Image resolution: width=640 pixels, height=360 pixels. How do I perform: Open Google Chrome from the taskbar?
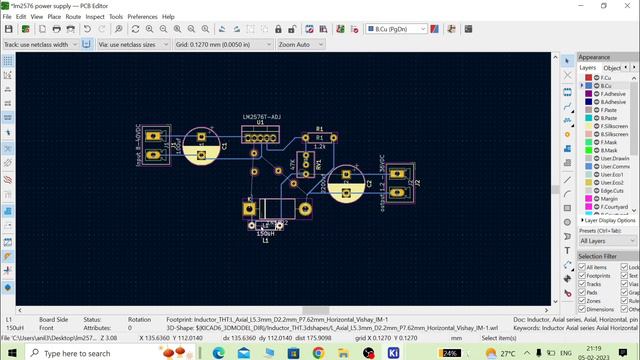tap(318, 353)
